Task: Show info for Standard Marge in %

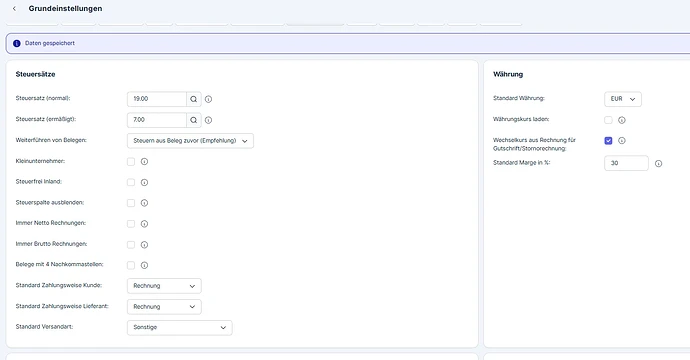Action: tap(658, 163)
